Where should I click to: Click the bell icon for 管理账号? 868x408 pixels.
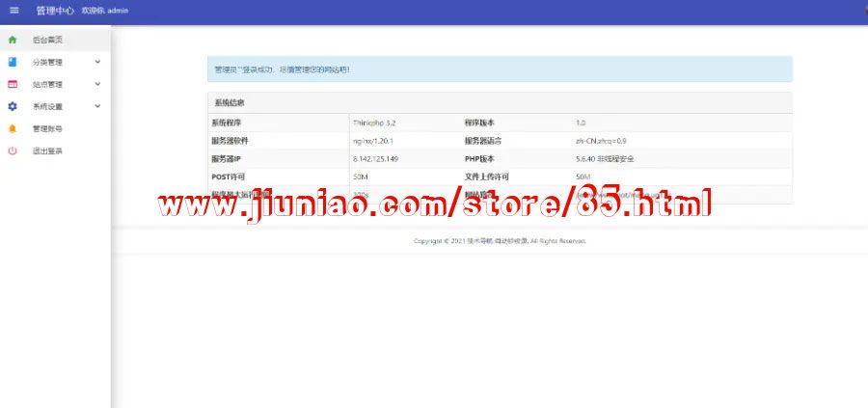[x=13, y=128]
